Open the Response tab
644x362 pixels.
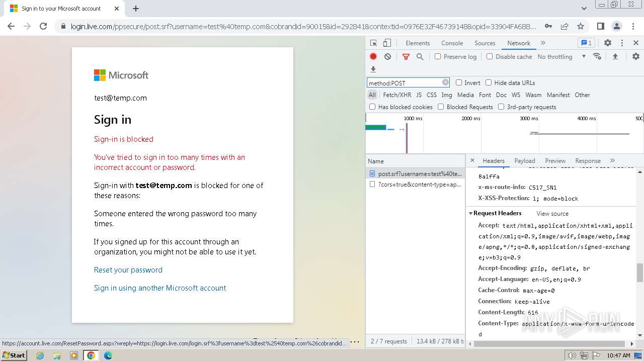588,161
